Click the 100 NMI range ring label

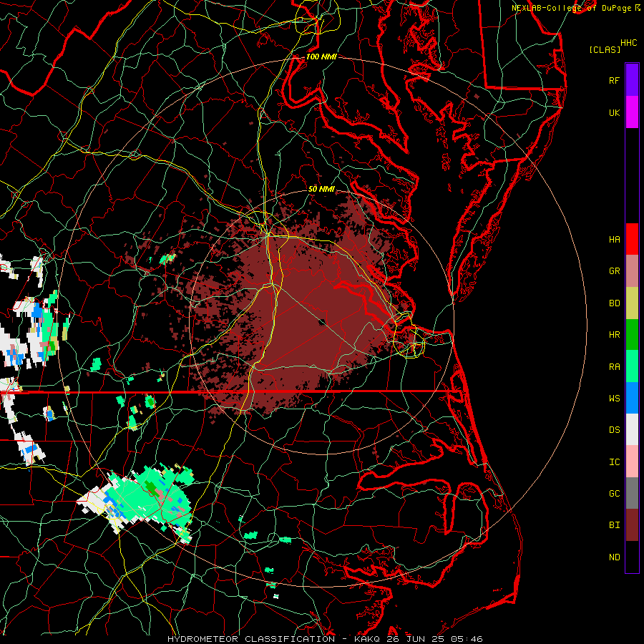[x=321, y=57]
